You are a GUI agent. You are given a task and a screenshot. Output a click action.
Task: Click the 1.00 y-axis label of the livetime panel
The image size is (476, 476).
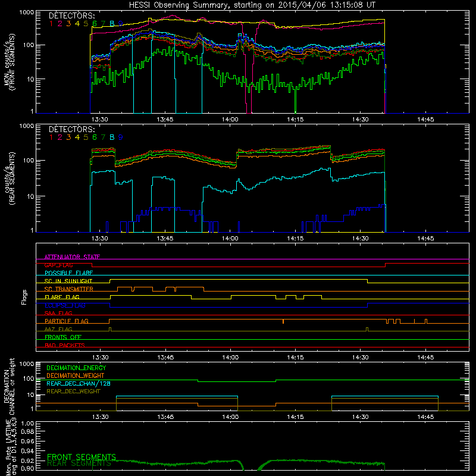click(x=27, y=423)
